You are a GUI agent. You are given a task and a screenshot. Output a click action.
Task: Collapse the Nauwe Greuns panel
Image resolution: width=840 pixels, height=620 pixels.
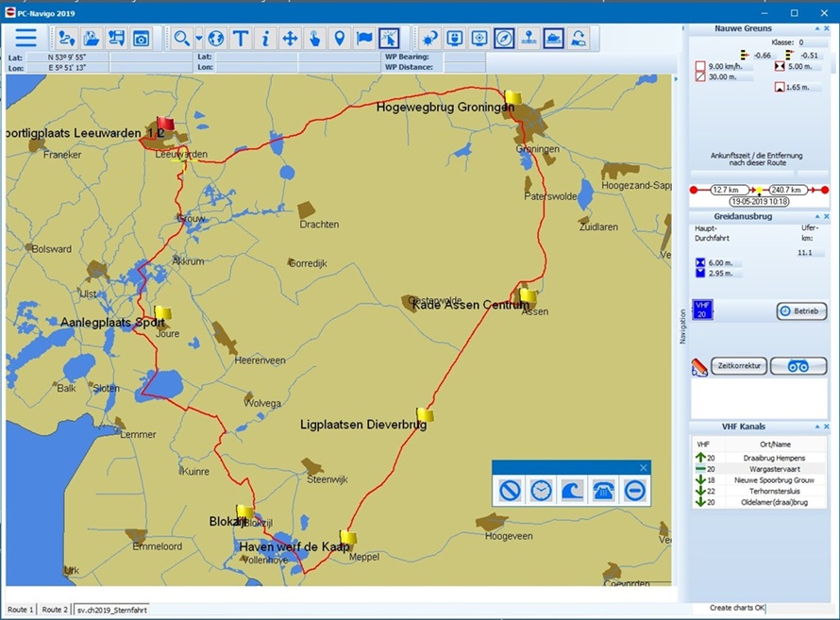(817, 29)
